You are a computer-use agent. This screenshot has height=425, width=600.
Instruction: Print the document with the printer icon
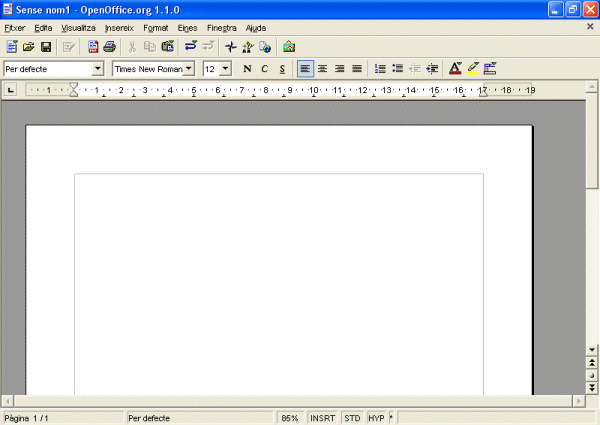(x=109, y=47)
